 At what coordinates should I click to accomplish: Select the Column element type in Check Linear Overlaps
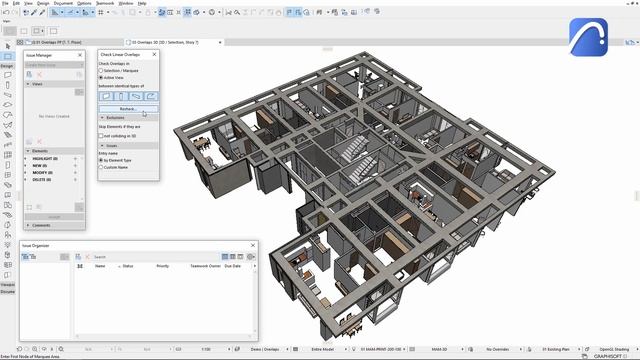[121, 96]
